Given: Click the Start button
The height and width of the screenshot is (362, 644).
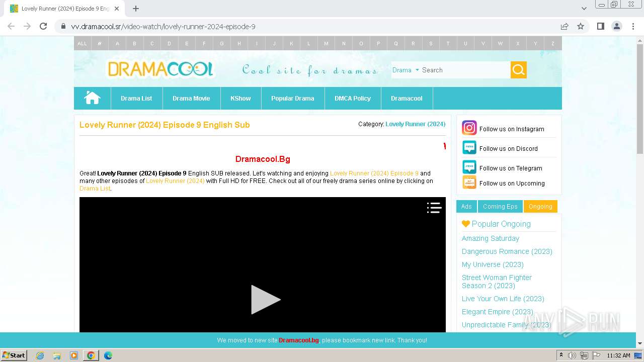Looking at the screenshot, I should 14,355.
